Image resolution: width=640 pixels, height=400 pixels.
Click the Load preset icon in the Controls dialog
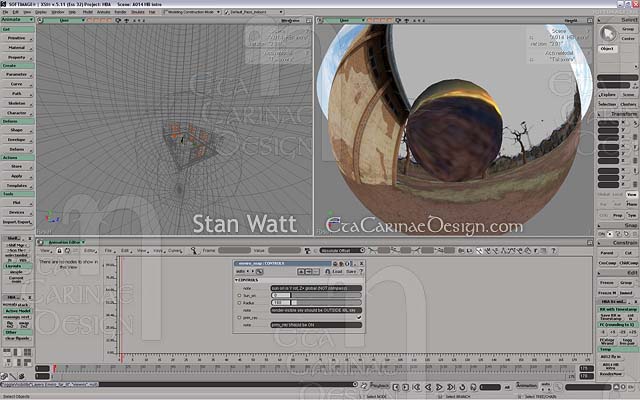337,271
